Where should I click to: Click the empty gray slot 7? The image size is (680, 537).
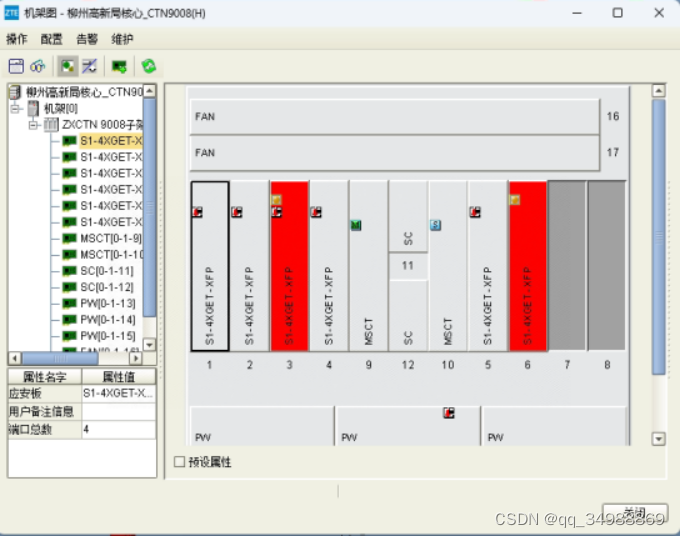567,266
